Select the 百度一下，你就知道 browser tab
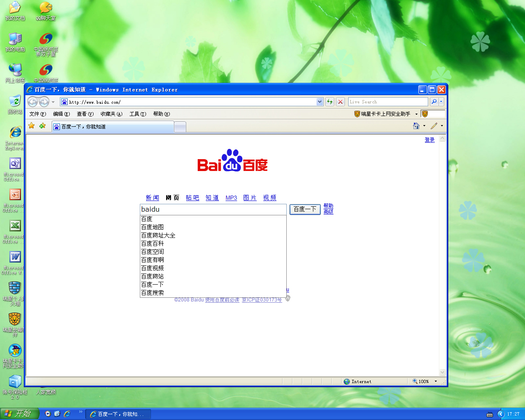 (x=113, y=127)
